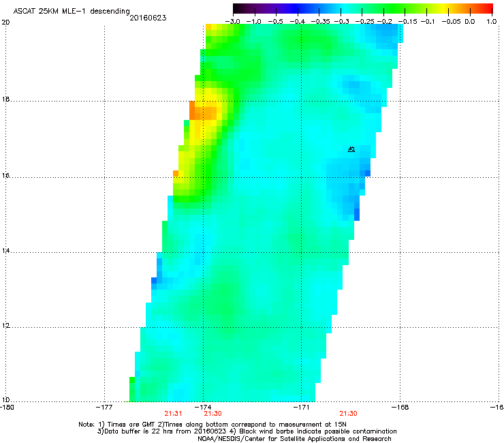Click longitude label -171 on the axis
504x443 pixels.
point(301,408)
